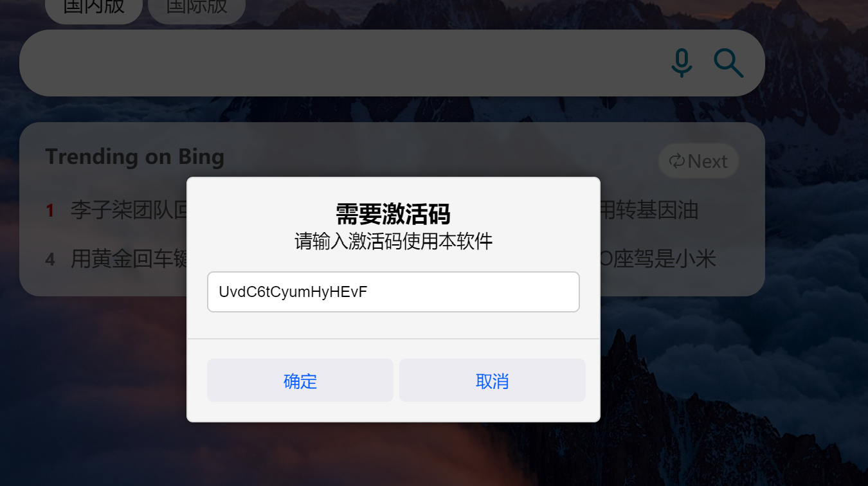Click the UvdC6tCyumHyHEvF code text

coord(293,292)
